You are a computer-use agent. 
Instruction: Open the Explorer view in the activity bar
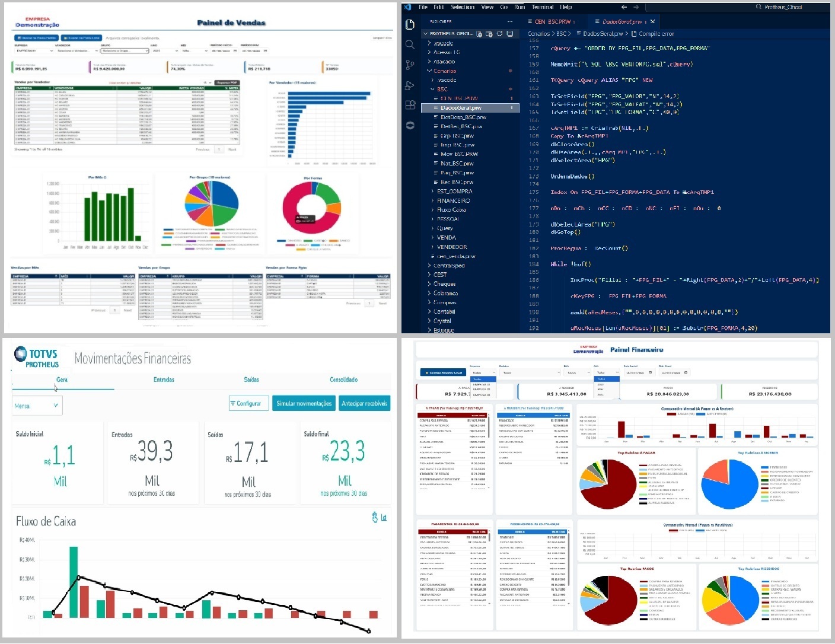pyautogui.click(x=410, y=24)
